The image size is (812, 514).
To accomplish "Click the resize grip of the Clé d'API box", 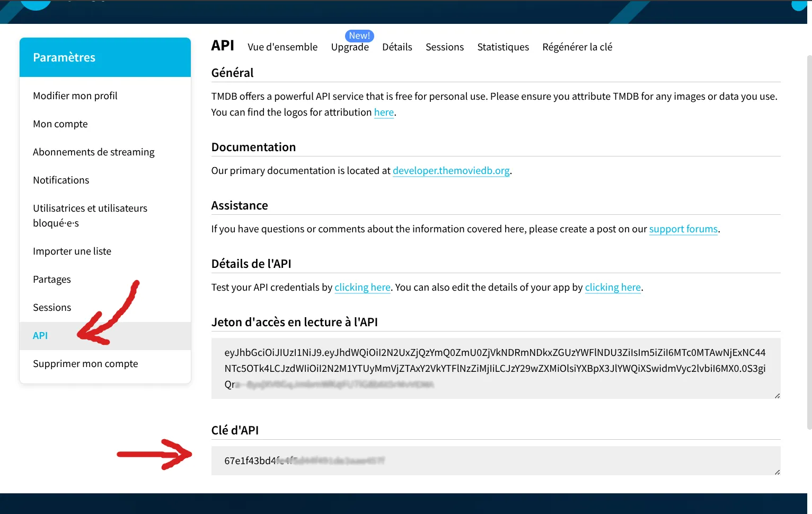I will pyautogui.click(x=777, y=472).
